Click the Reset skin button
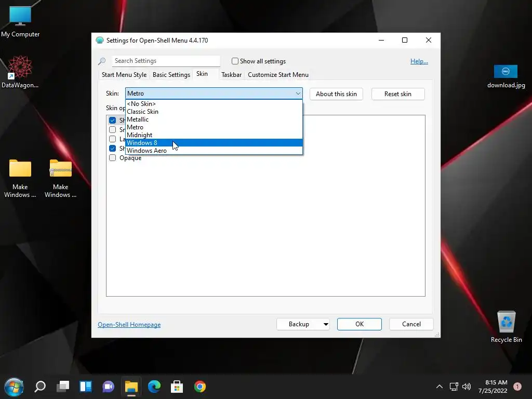The height and width of the screenshot is (399, 532). click(398, 94)
